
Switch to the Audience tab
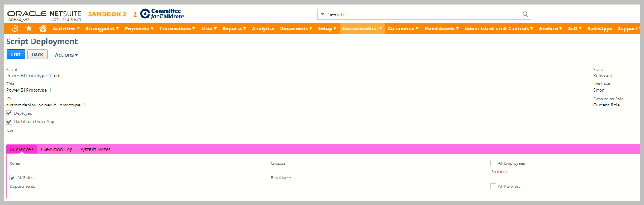[x=21, y=149]
